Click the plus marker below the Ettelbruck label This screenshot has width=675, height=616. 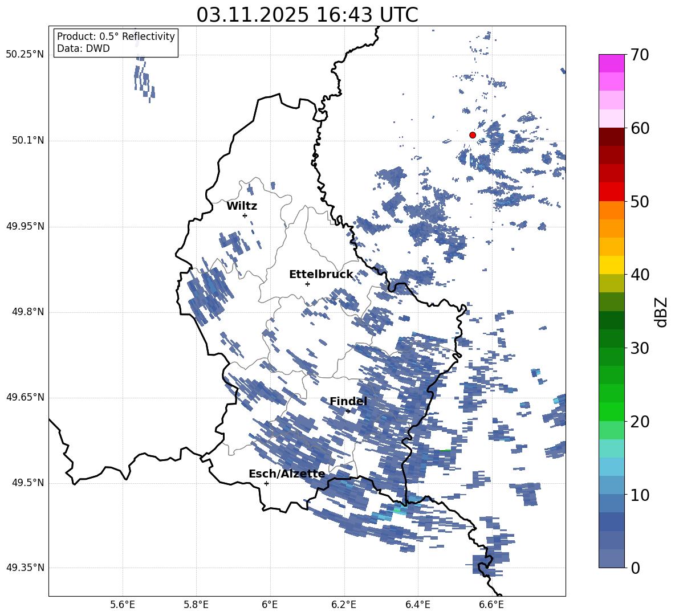pos(307,284)
